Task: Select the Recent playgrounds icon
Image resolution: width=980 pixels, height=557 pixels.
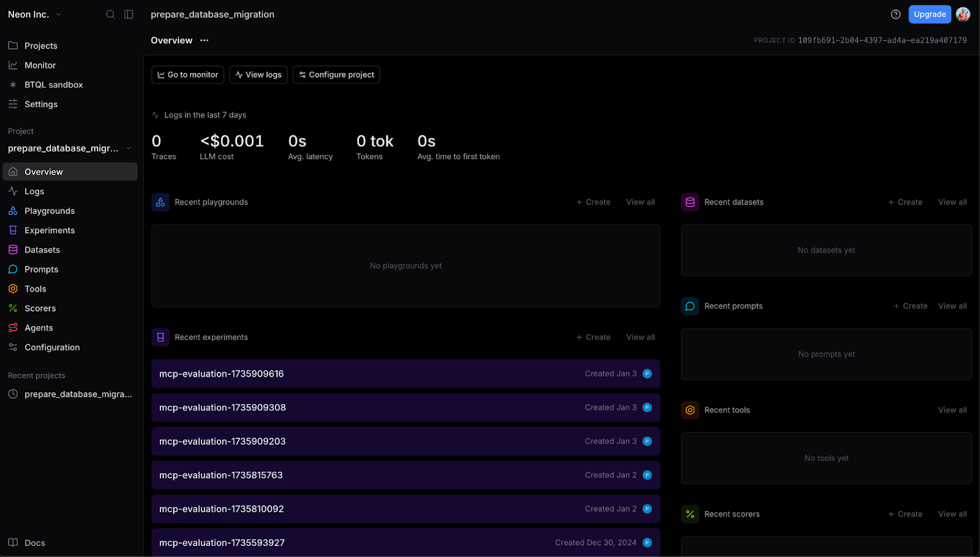Action: (x=160, y=202)
